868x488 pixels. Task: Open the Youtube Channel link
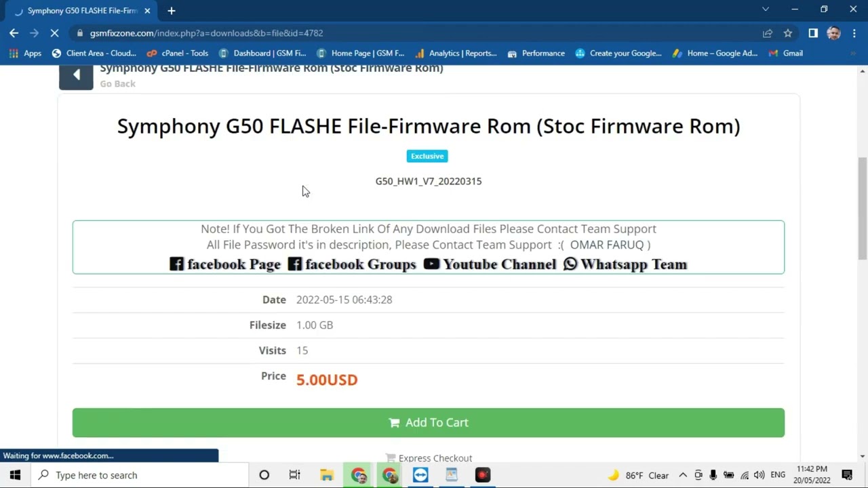(x=490, y=264)
